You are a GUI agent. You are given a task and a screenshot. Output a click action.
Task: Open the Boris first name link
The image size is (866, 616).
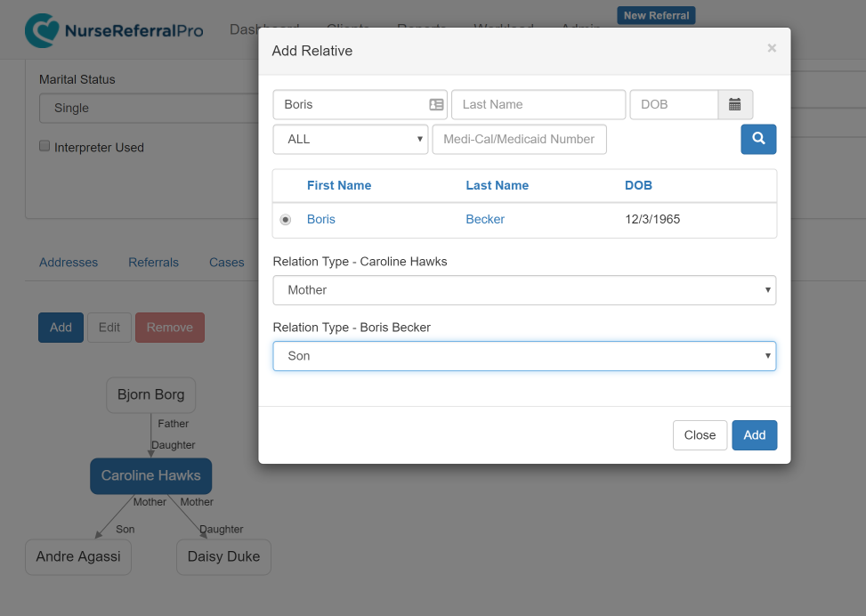(x=320, y=219)
